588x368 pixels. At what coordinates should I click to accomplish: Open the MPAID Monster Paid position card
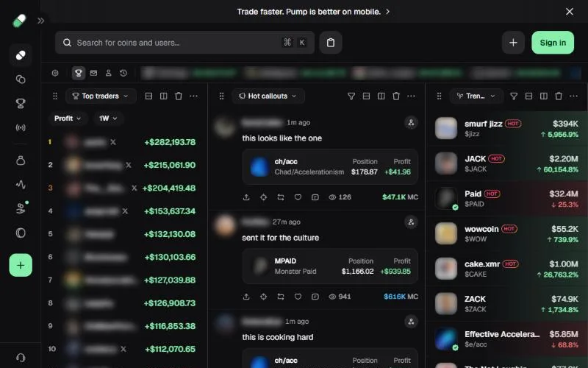pyautogui.click(x=330, y=266)
